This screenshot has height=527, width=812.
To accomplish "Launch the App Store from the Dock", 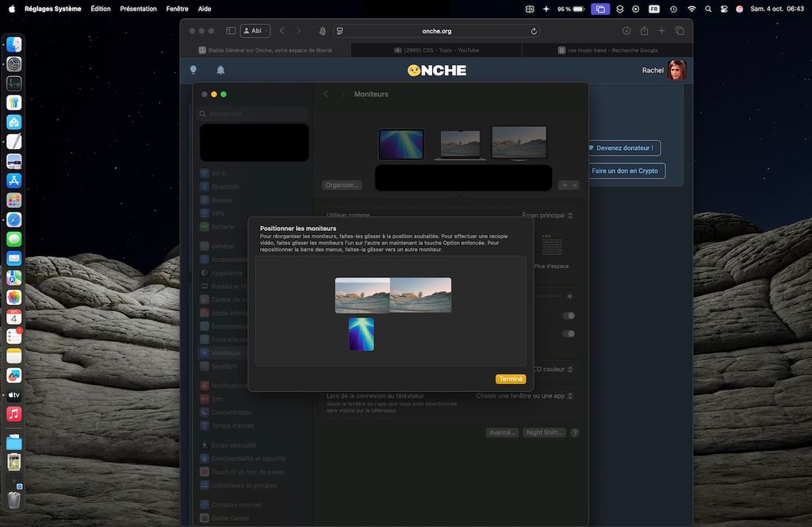I will 14,181.
